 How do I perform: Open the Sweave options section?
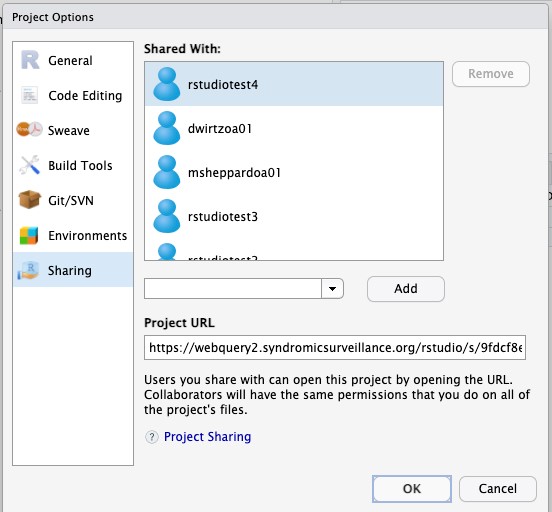[x=73, y=130]
